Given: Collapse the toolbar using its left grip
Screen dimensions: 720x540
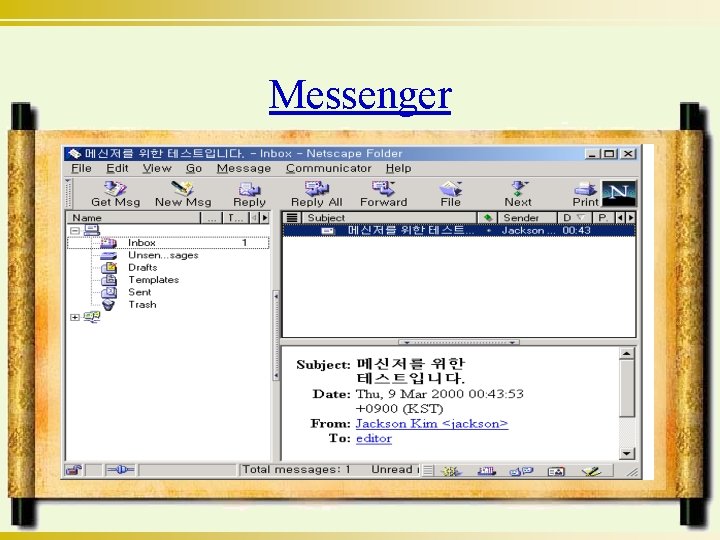Looking at the screenshot, I should click(x=68, y=194).
